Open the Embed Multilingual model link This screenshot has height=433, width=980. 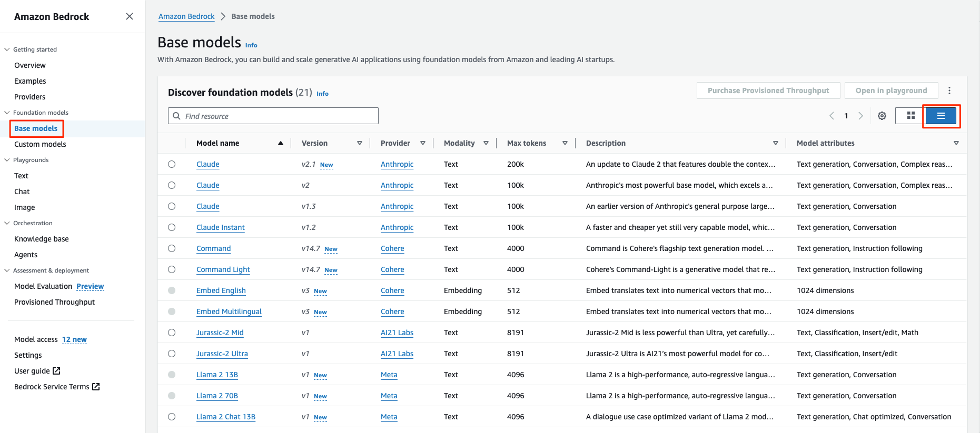point(229,311)
